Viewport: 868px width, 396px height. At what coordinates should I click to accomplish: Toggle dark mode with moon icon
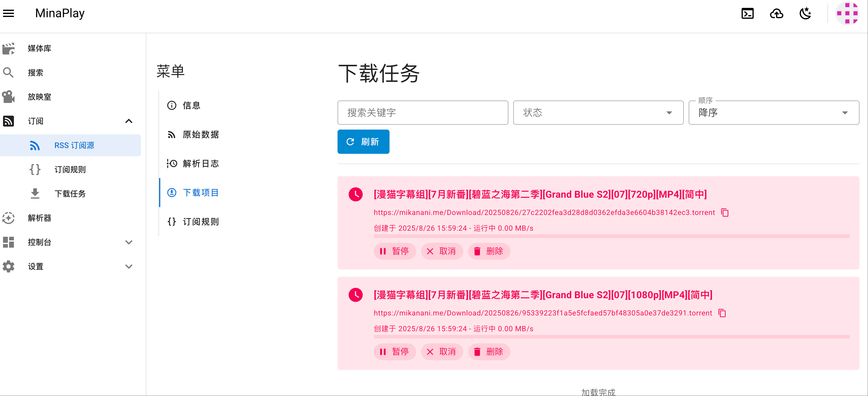click(805, 14)
